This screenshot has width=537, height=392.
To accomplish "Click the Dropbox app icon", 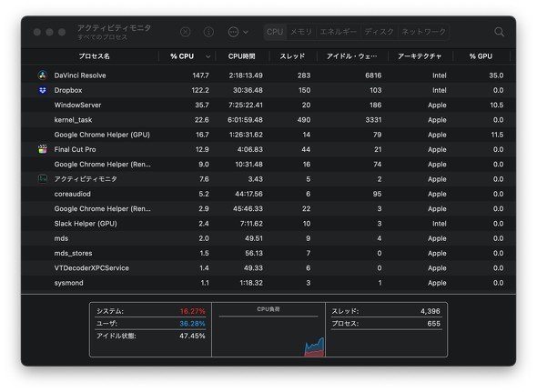I will (x=43, y=90).
